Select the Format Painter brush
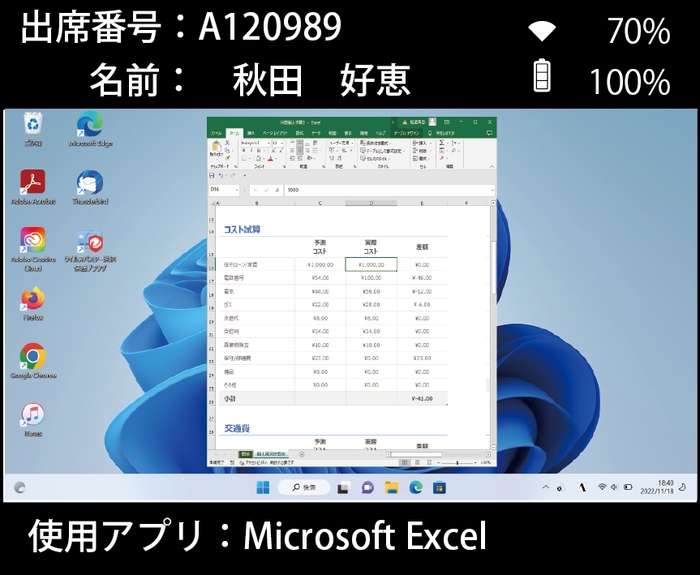700x575 pixels. 227,158
